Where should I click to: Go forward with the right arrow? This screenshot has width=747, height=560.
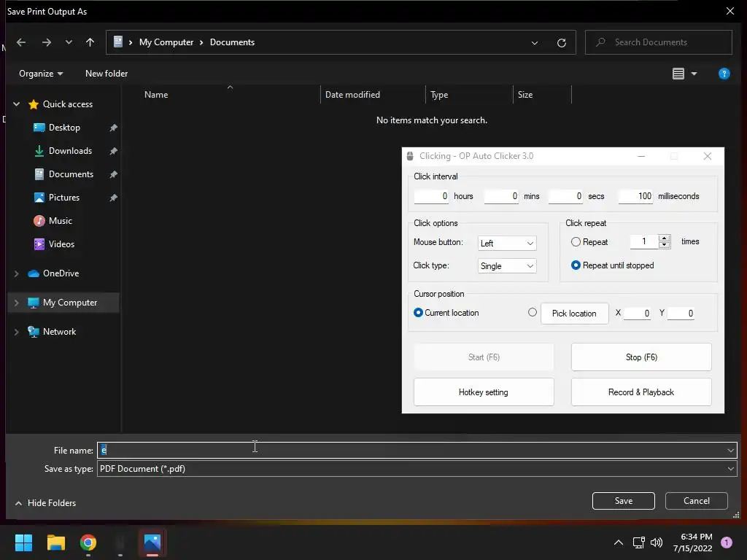[x=46, y=42]
